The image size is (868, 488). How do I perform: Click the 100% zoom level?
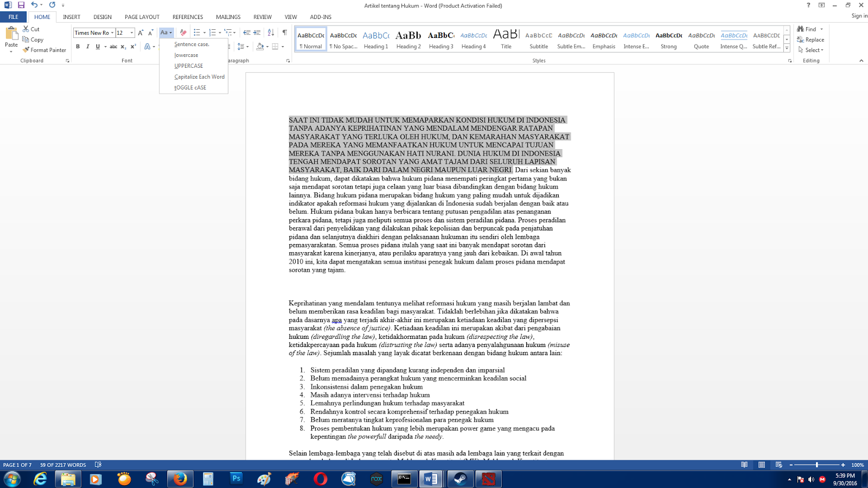(858, 465)
